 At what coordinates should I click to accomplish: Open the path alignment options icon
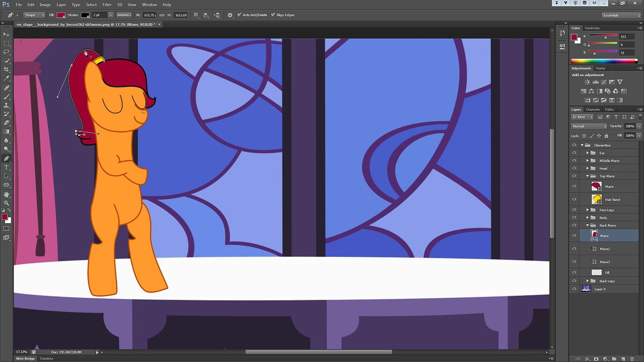(x=207, y=15)
